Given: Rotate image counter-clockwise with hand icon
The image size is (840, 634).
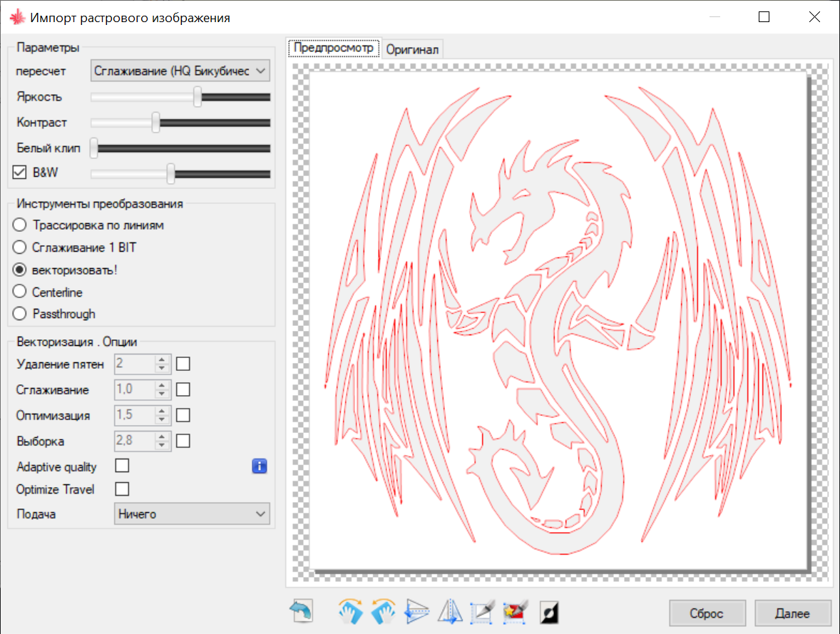Looking at the screenshot, I should (383, 612).
